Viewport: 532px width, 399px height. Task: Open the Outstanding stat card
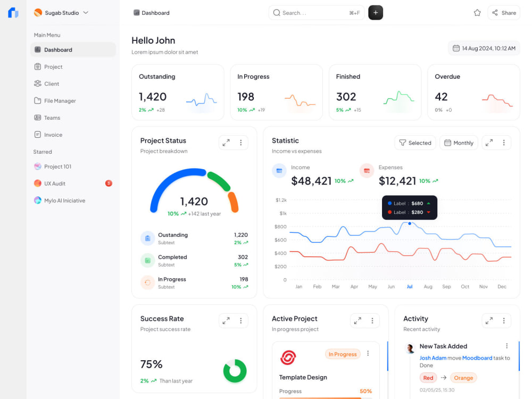tap(178, 92)
